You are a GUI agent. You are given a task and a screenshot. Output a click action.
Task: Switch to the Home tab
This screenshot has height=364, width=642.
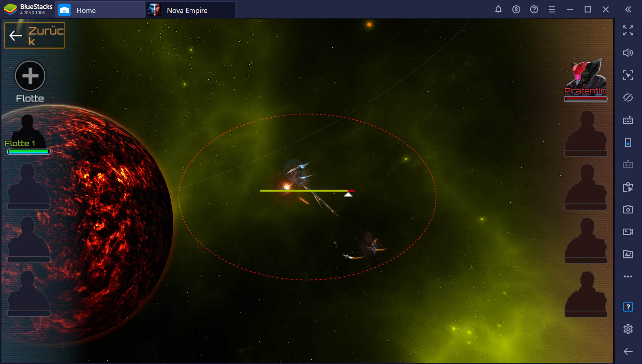pos(101,10)
